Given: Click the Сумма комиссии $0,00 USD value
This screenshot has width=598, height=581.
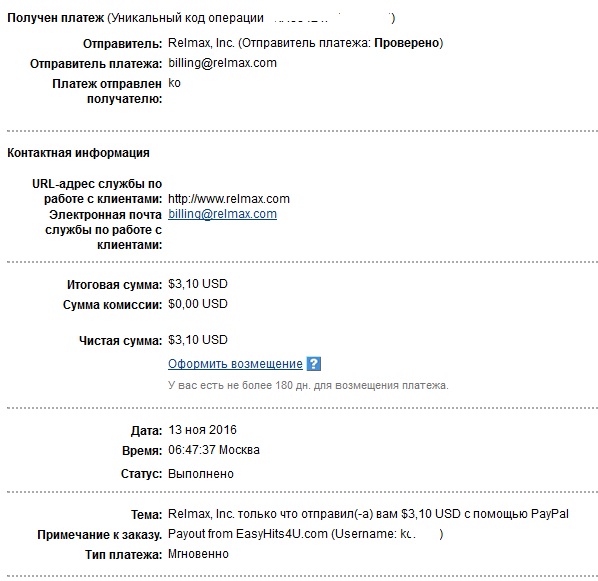Looking at the screenshot, I should coord(198,304).
